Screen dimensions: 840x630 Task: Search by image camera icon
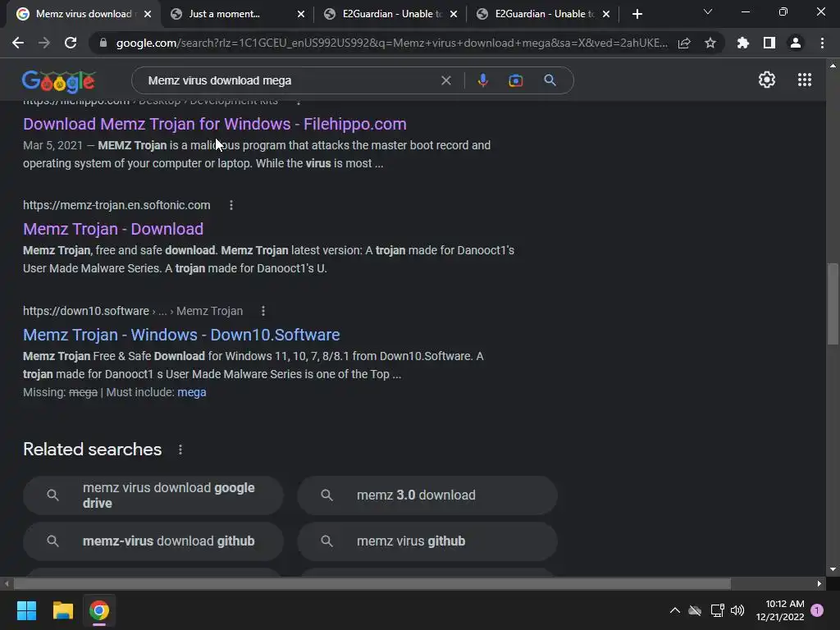click(x=515, y=80)
